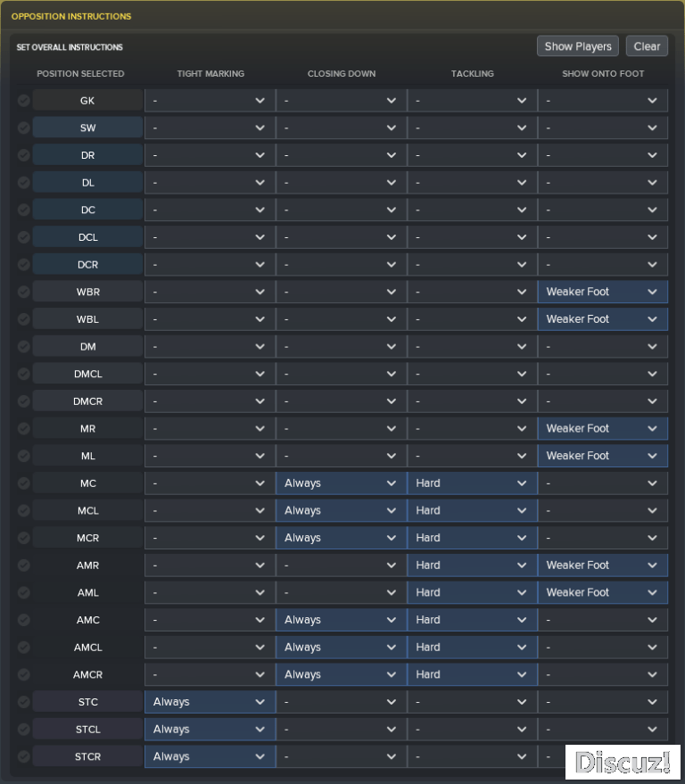
Task: Select the STCL position button
Action: [x=87, y=730]
